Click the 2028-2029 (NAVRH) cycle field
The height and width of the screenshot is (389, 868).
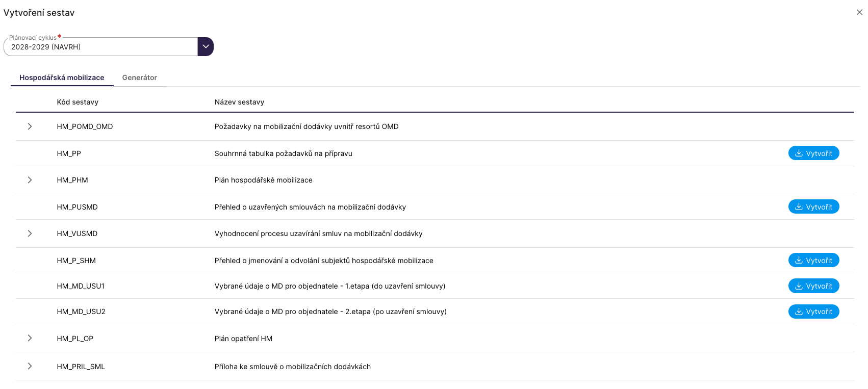click(100, 47)
